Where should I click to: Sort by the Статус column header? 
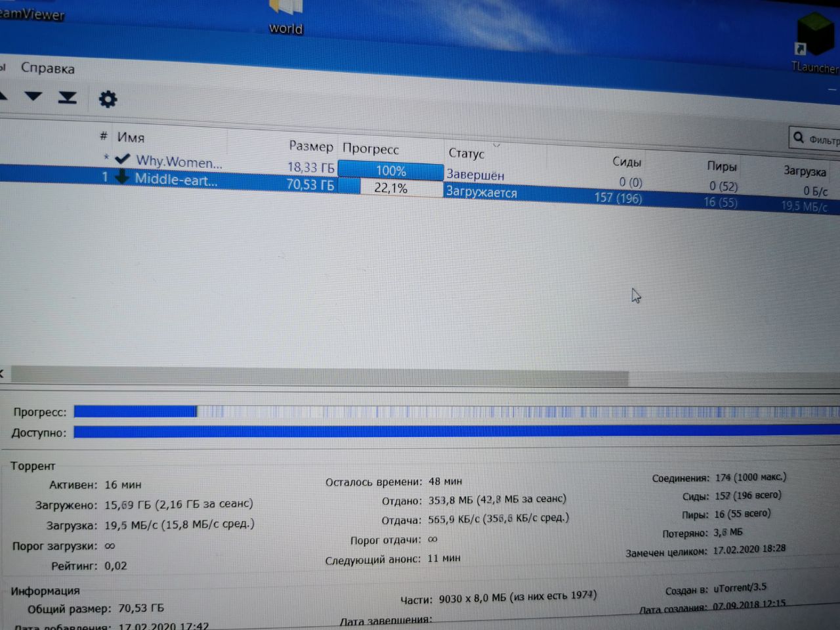(466, 153)
